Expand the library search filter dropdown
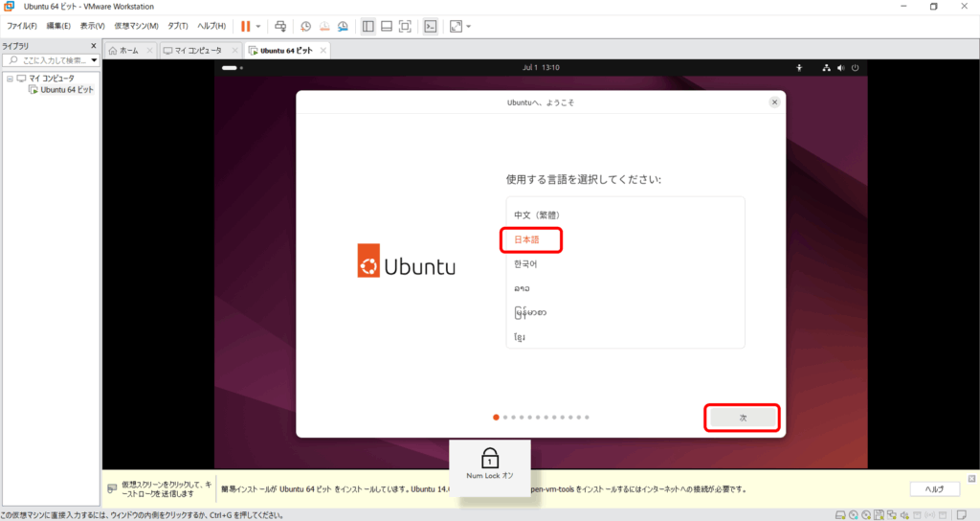The image size is (980, 521). (x=94, y=60)
